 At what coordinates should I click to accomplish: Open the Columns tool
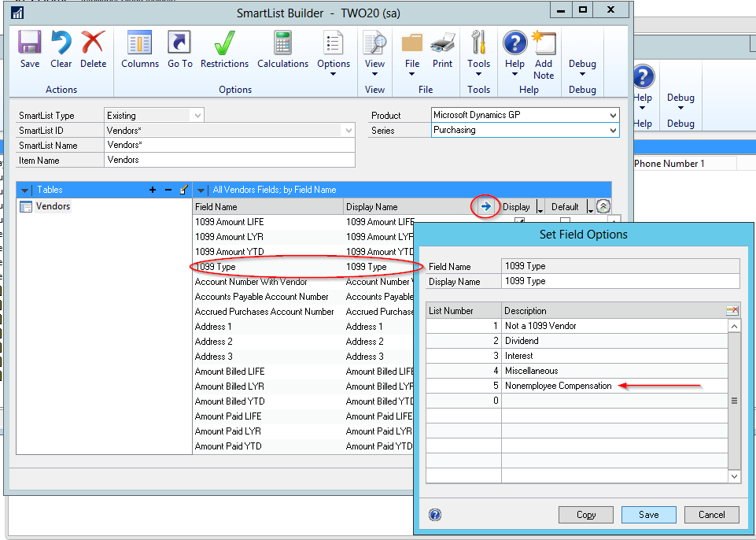tap(140, 43)
